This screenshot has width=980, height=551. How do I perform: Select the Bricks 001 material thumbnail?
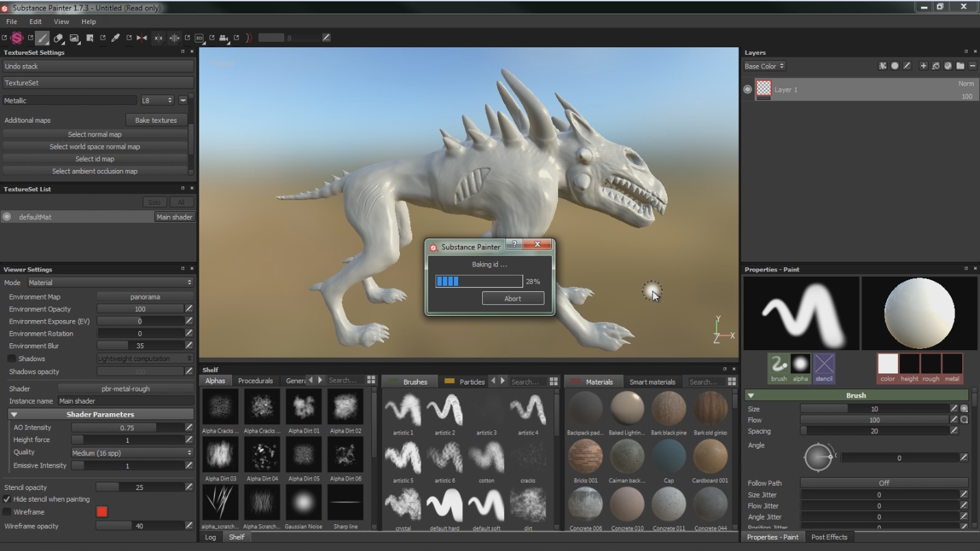tap(585, 456)
